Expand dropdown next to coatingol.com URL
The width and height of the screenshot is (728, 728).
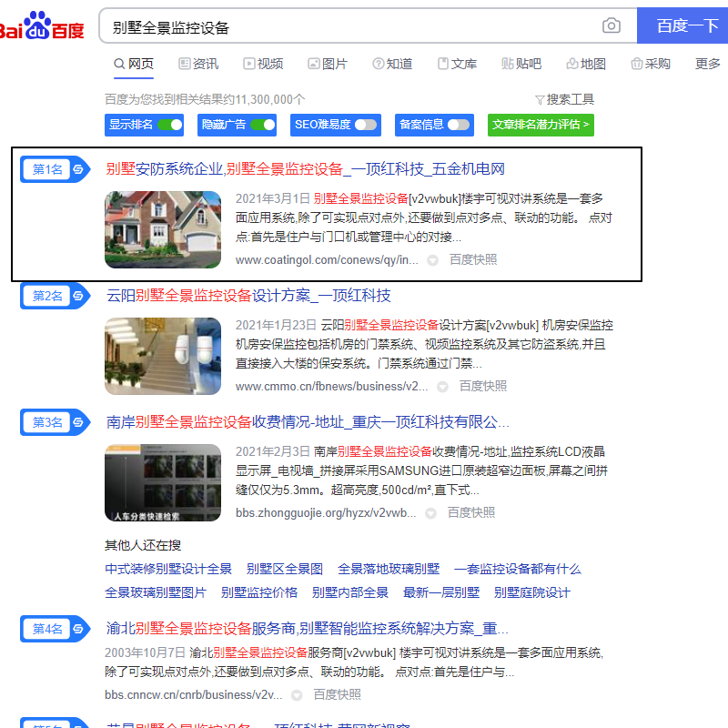coord(433,260)
